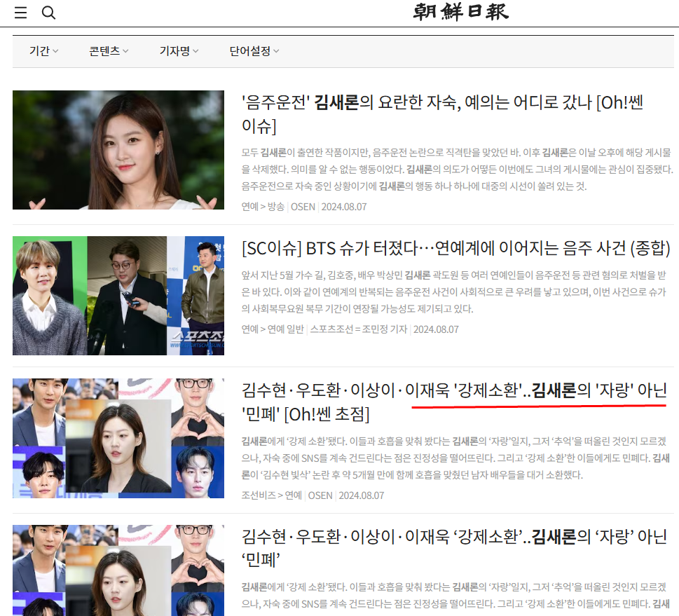Open the fourth headline ending ‘민폐’ without Oh!쎈
This screenshot has height=616, width=679.
tap(454, 549)
